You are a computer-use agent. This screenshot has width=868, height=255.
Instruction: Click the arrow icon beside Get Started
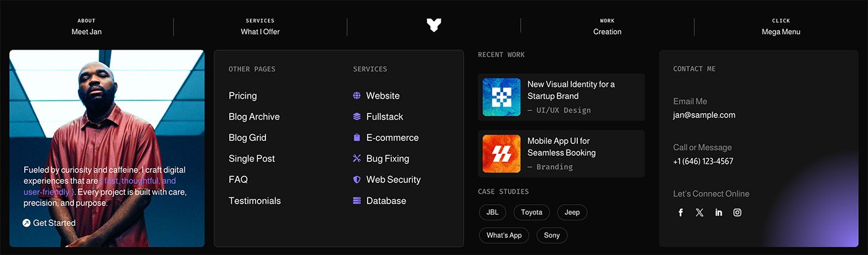[27, 223]
